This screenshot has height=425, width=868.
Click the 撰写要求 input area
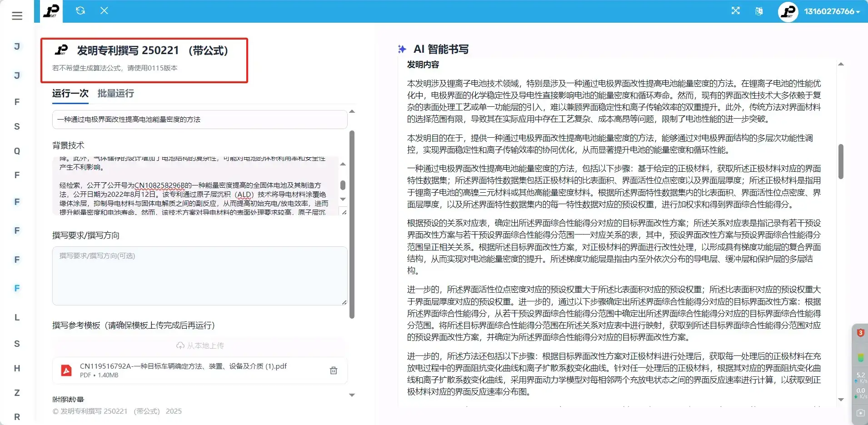coord(200,276)
